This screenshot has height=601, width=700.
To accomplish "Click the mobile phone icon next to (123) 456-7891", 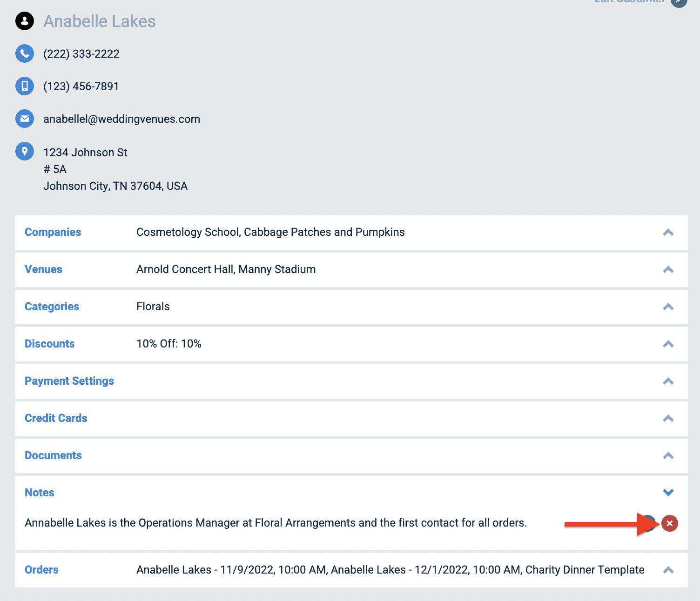I will (25, 86).
